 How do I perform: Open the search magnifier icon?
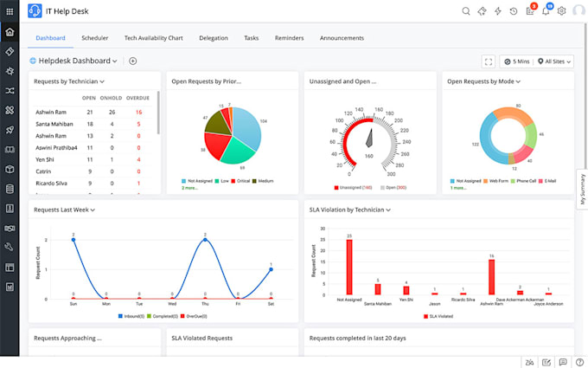tap(466, 11)
